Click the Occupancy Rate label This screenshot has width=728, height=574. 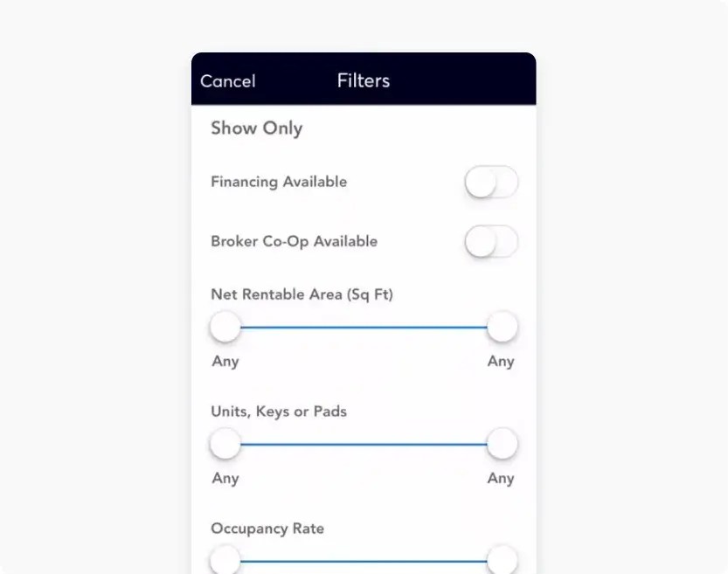(x=267, y=529)
